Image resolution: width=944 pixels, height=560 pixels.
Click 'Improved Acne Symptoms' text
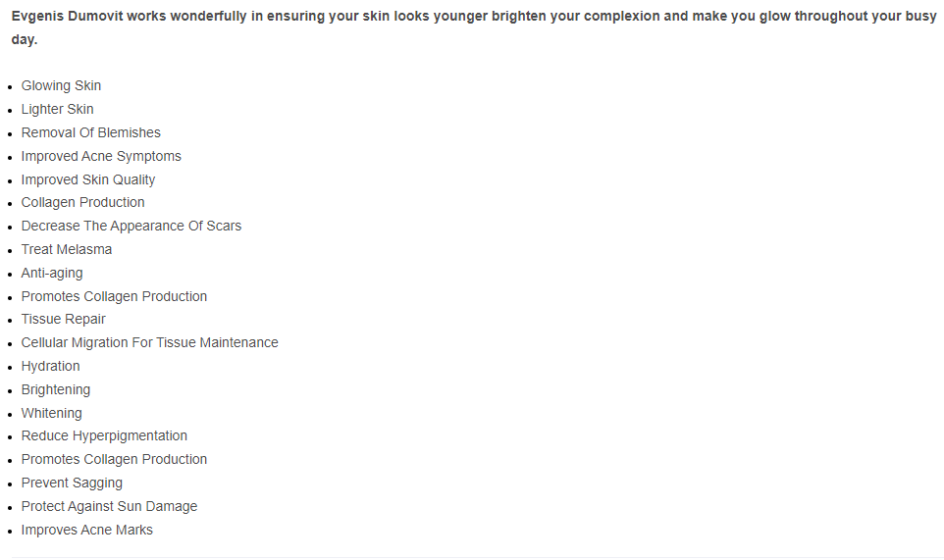pos(101,156)
